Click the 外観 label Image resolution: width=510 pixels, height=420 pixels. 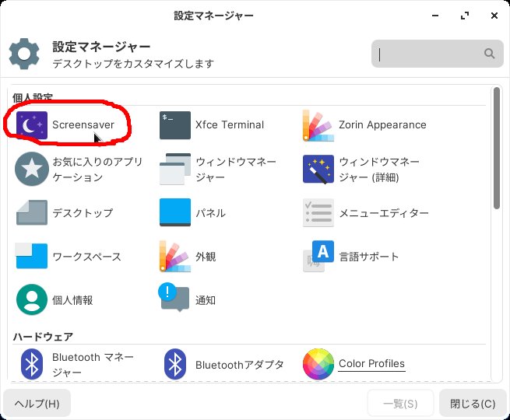tap(206, 257)
